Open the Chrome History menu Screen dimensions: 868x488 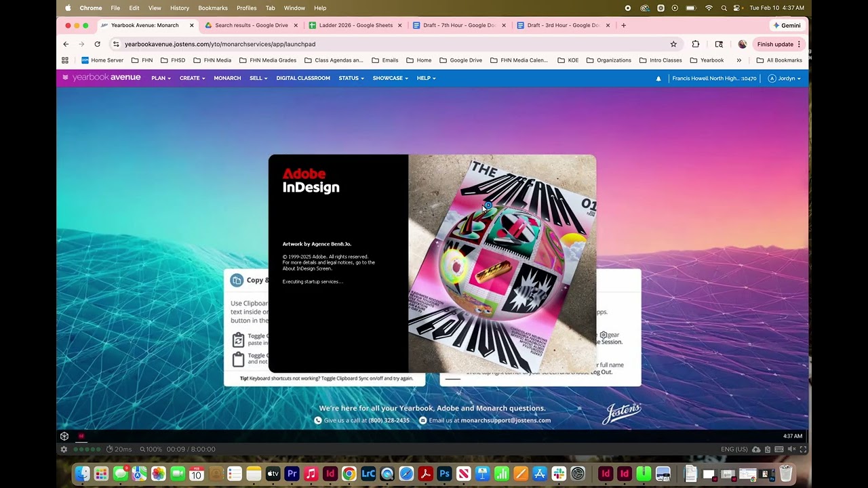(180, 8)
